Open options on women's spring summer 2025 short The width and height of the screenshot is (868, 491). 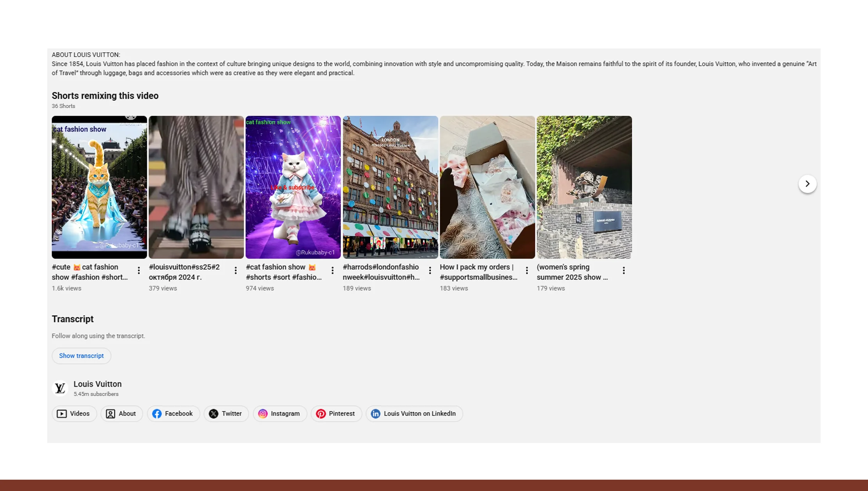(624, 270)
